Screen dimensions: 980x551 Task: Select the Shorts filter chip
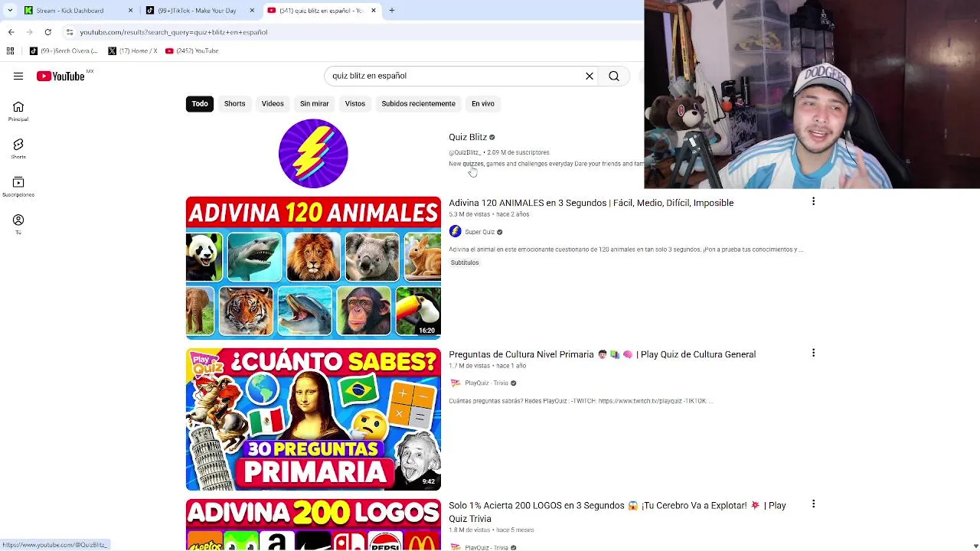tap(234, 103)
